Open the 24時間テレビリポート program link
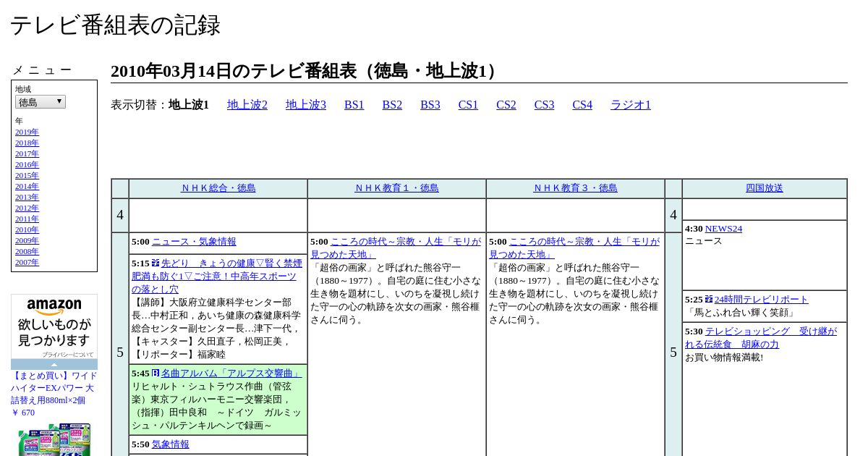This screenshot has height=456, width=868. pos(762,300)
